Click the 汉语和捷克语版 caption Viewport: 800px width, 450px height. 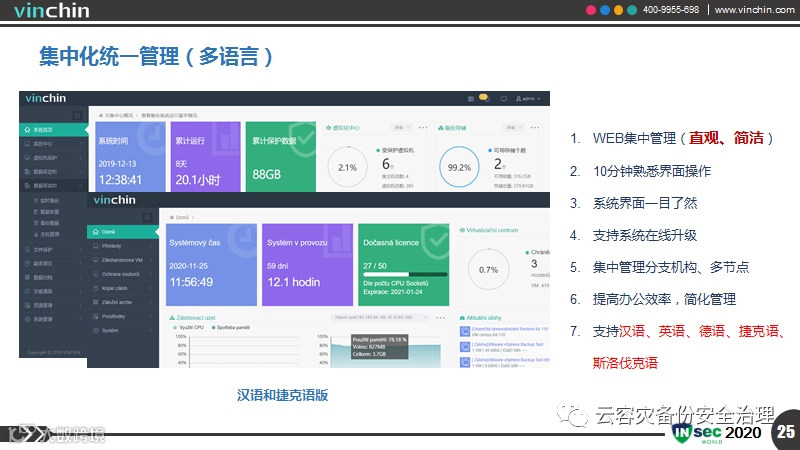282,395
